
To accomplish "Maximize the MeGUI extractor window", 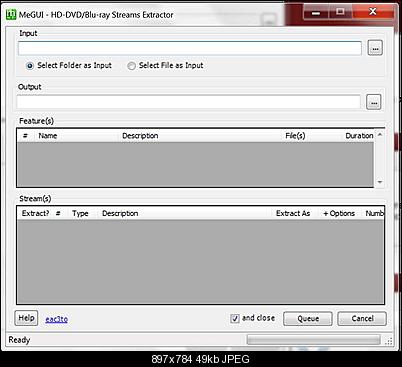I will pos(340,12).
